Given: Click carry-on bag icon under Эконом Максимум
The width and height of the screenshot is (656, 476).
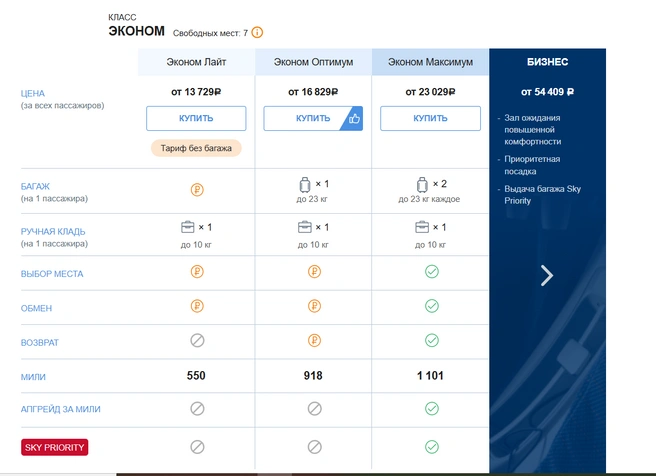Looking at the screenshot, I should coord(422,227).
